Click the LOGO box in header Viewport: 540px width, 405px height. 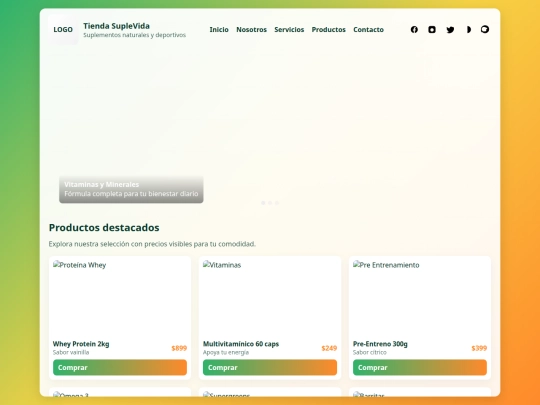(63, 30)
